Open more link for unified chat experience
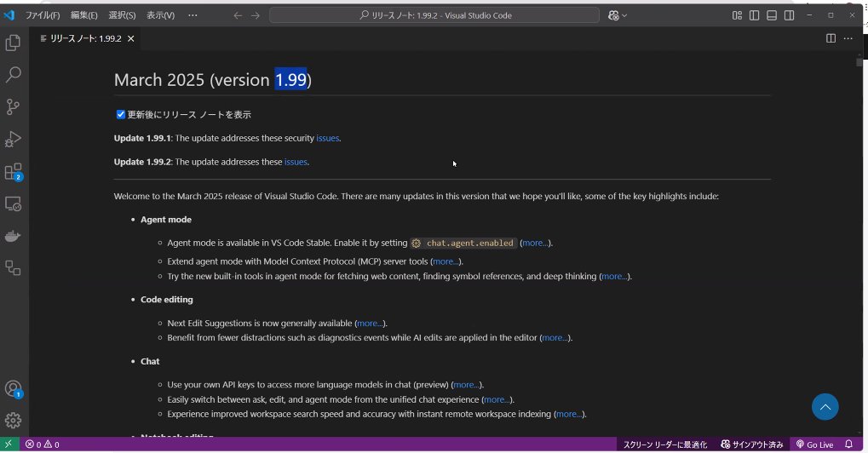The height and width of the screenshot is (453, 868). (x=497, y=399)
